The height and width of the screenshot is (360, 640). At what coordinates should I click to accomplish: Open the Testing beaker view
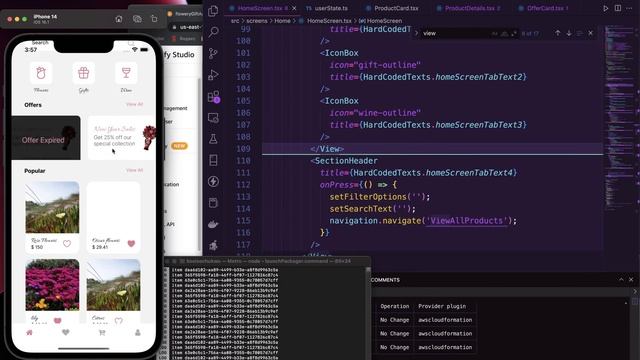coord(213,139)
